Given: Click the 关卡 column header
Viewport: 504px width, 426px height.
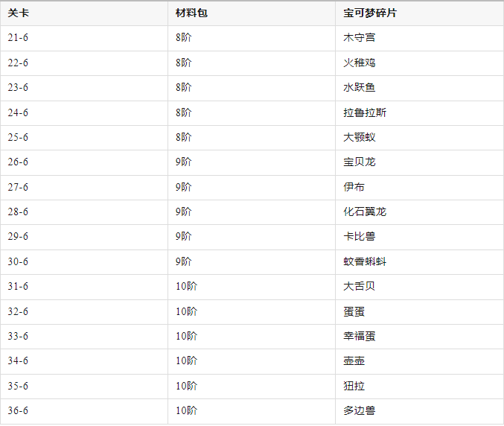Looking at the screenshot, I should click(18, 13).
